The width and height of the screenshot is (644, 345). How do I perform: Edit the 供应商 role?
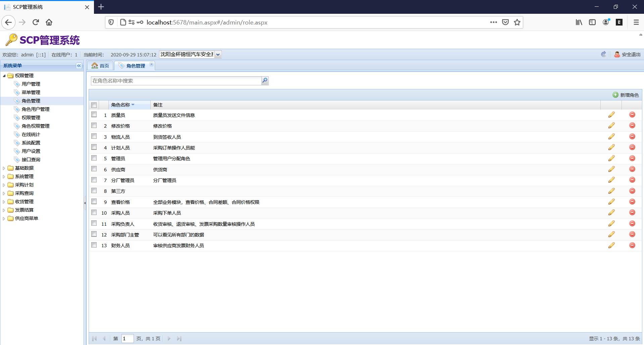tap(611, 169)
